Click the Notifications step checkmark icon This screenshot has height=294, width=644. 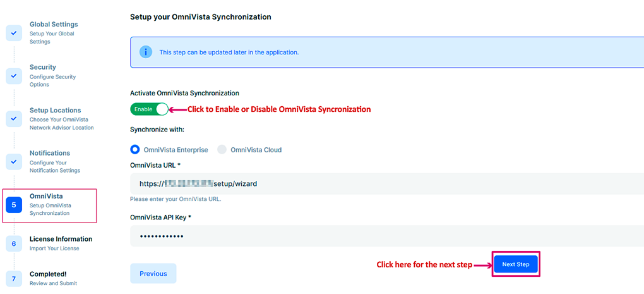[x=14, y=162]
